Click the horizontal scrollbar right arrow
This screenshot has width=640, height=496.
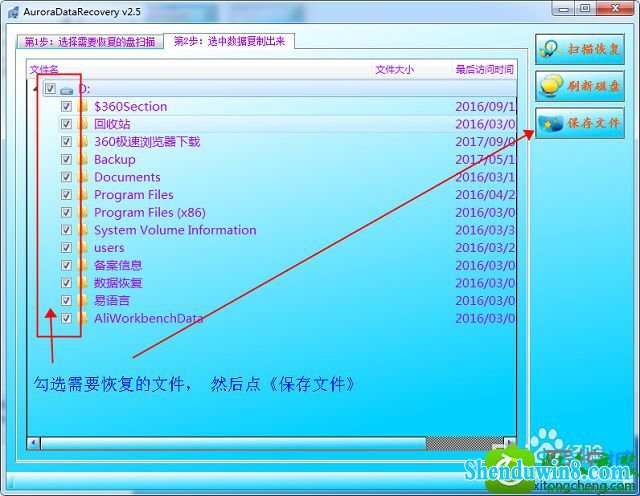[x=509, y=443]
